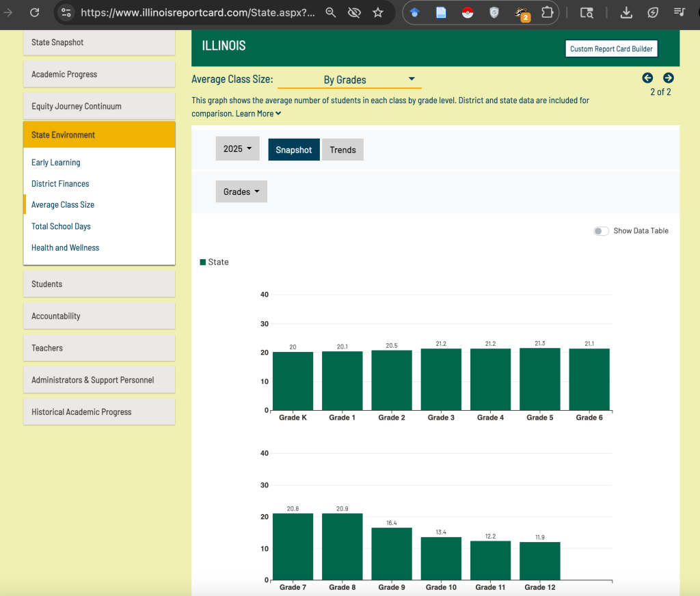
Task: Open the 2025 year dropdown
Action: click(237, 148)
